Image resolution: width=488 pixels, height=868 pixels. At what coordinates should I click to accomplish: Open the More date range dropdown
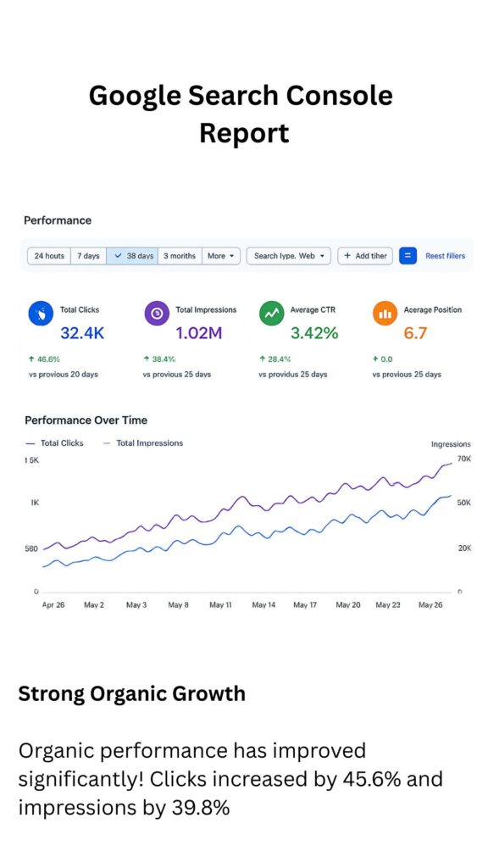(x=221, y=256)
